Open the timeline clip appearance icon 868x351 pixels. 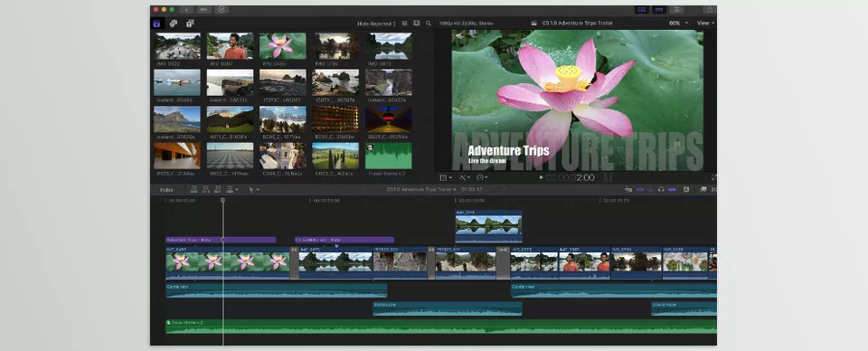[x=686, y=189]
